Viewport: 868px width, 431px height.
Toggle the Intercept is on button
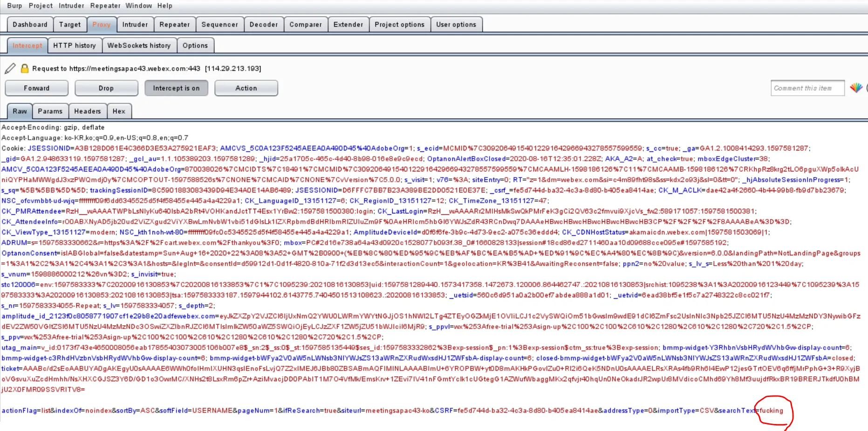[x=176, y=88]
